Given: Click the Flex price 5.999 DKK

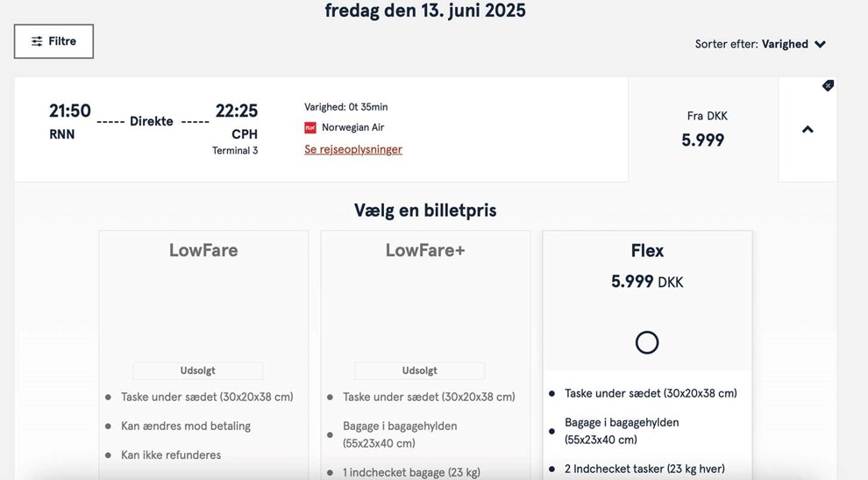Looking at the screenshot, I should click(x=647, y=282).
